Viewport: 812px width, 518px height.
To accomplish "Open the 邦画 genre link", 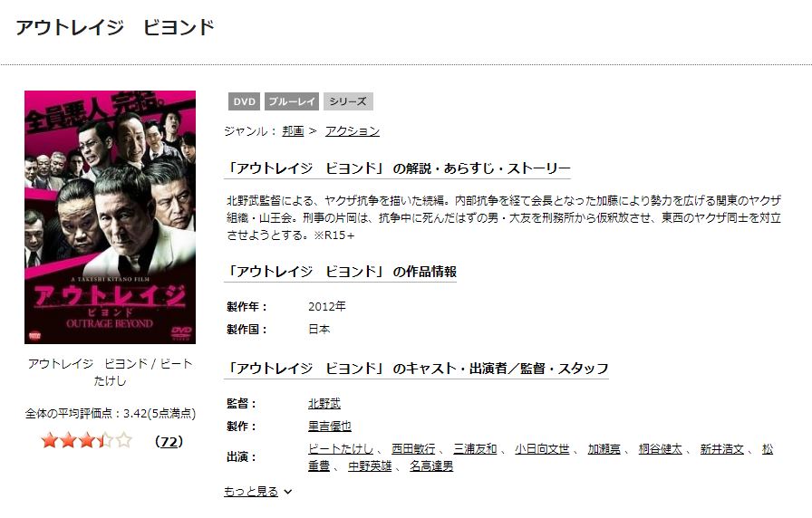I will click(x=293, y=131).
